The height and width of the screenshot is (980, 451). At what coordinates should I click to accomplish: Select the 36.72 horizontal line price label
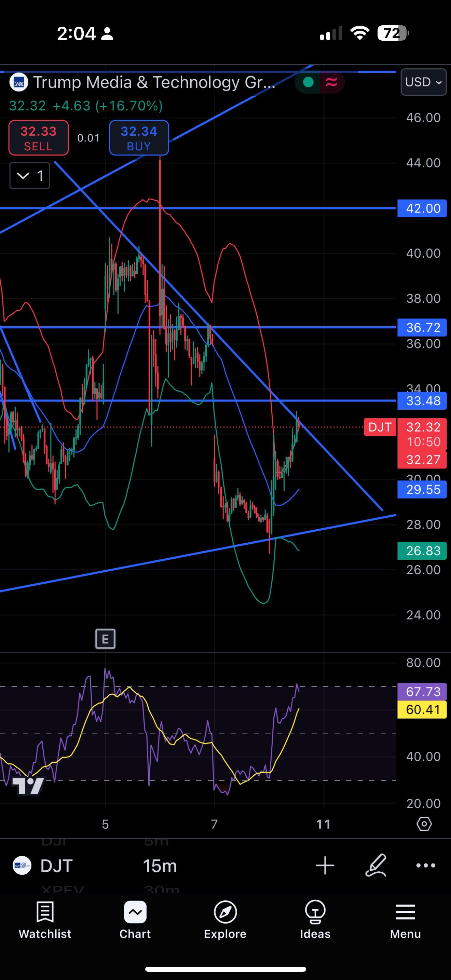422,328
